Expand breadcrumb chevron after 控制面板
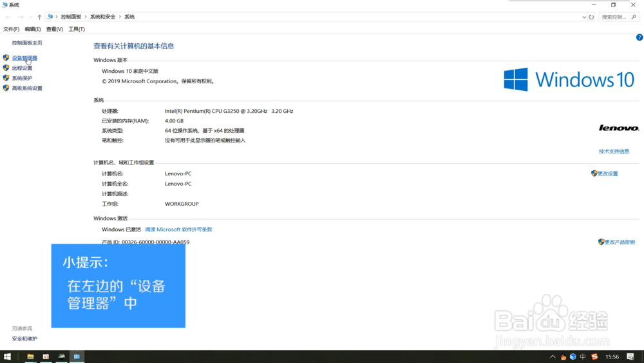Screen dimensions: 644x363 (86, 17)
